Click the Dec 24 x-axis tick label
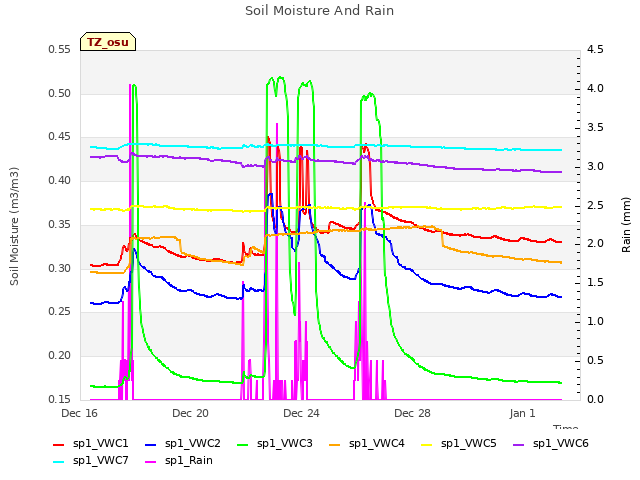Screen dimensions: 640x480 coord(301,413)
